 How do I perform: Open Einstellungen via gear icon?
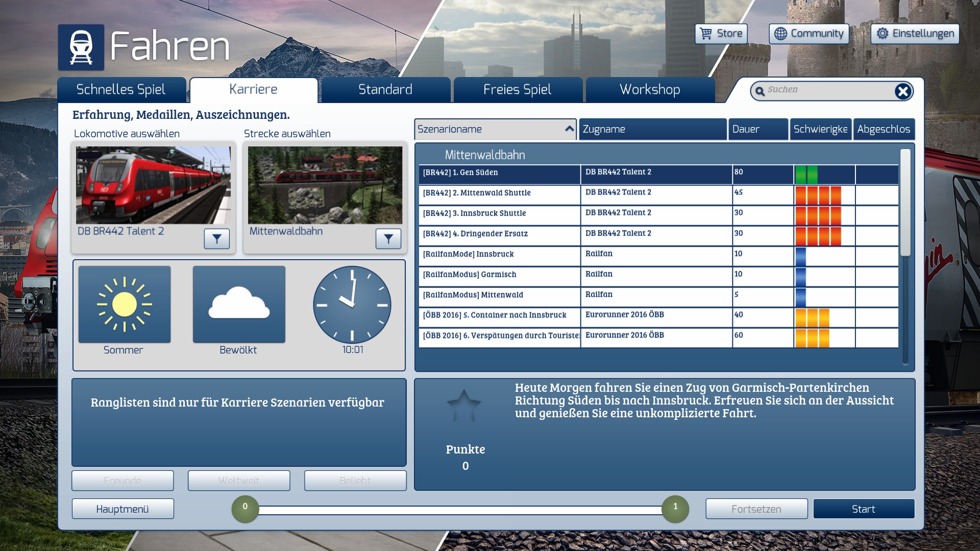pyautogui.click(x=882, y=34)
